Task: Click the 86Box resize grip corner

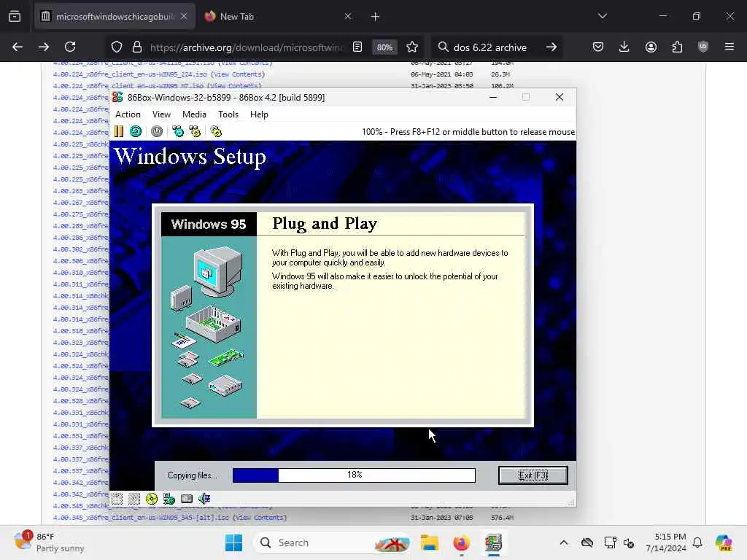Action: click(571, 502)
